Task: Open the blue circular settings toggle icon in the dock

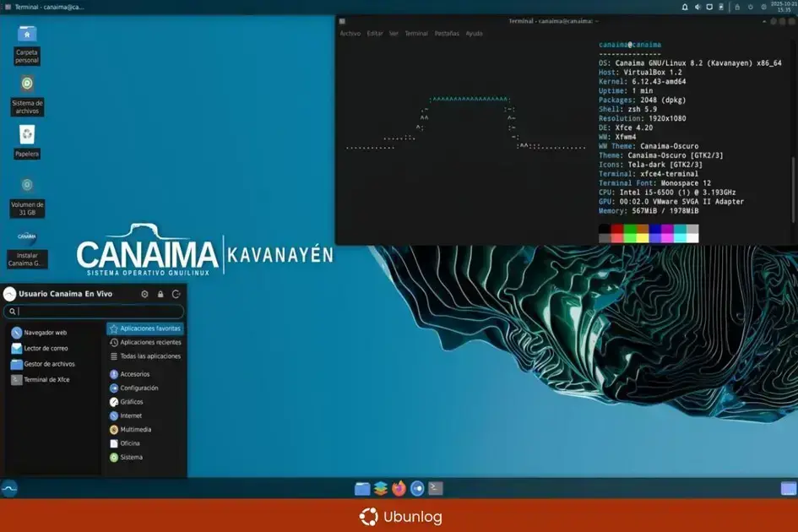Action: 417,488
